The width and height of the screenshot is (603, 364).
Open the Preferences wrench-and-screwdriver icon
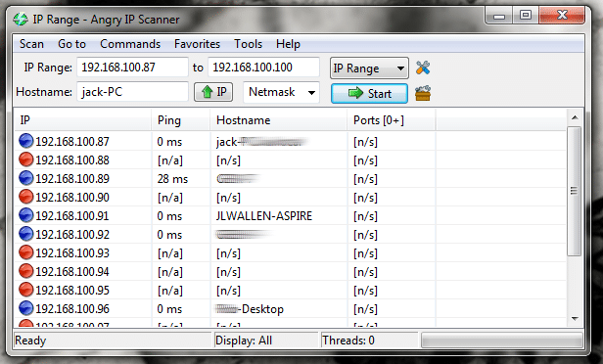423,68
